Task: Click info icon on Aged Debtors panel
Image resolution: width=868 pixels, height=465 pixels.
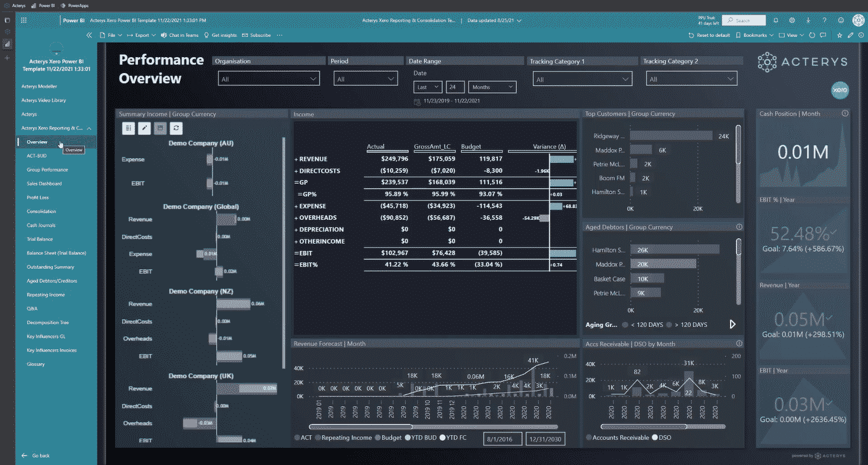Action: 739,227
